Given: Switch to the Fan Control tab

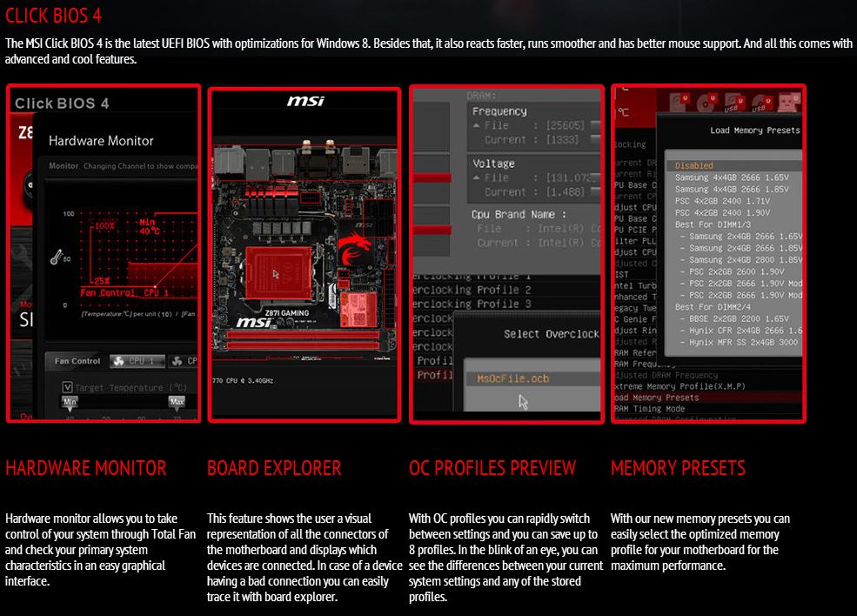Looking at the screenshot, I should tap(77, 360).
